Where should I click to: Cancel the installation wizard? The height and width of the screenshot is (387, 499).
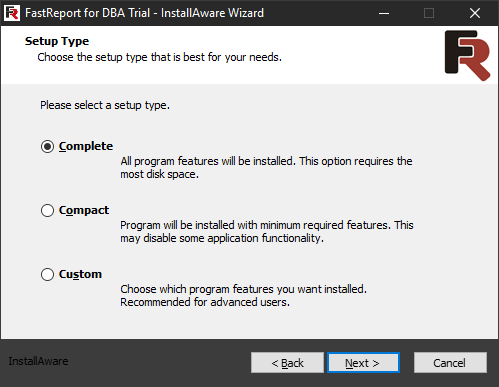pos(450,363)
